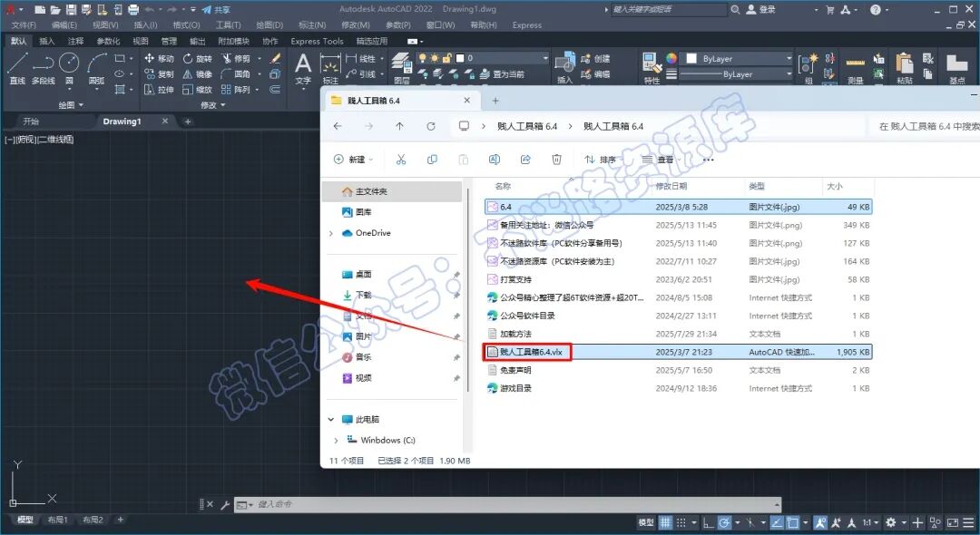This screenshot has height=535, width=980.
Task: Select the Polyline (多段线) tool
Action: (x=44, y=67)
